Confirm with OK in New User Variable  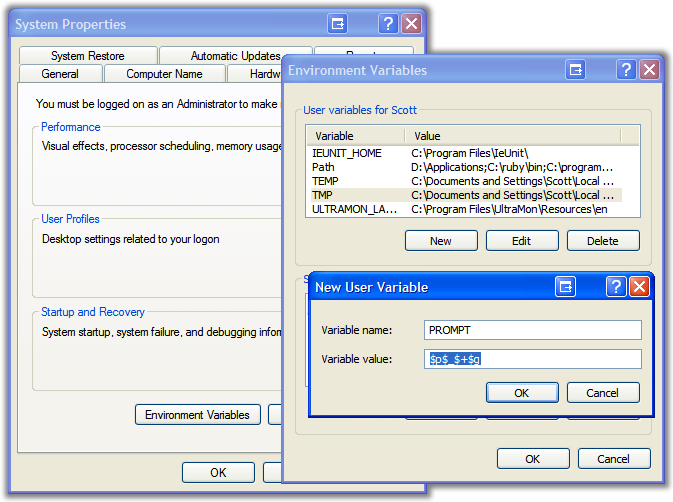pos(522,393)
